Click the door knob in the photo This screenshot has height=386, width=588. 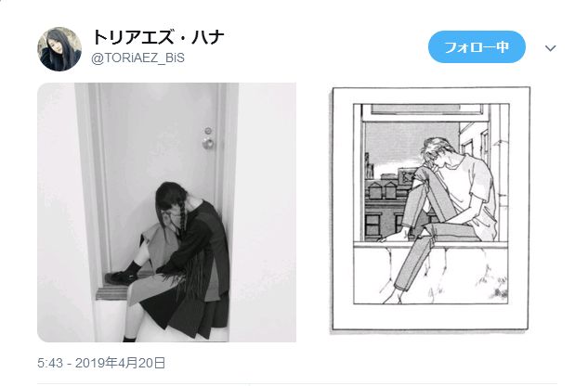(208, 143)
